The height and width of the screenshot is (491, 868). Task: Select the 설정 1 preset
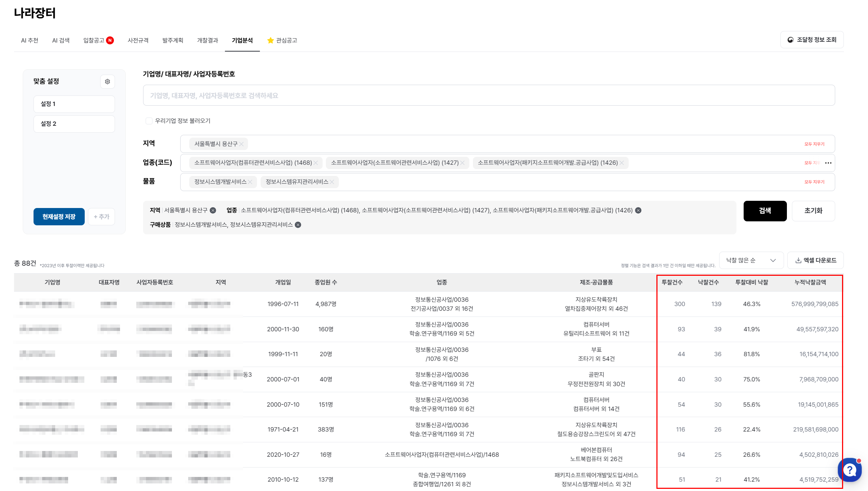[x=74, y=104]
